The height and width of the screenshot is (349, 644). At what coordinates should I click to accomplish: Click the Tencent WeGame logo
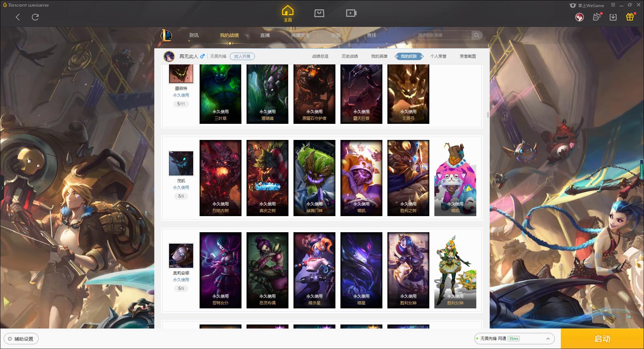pos(26,5)
